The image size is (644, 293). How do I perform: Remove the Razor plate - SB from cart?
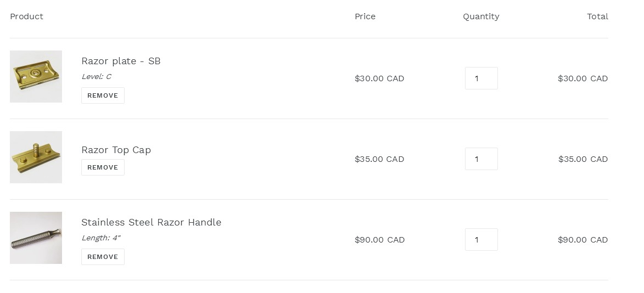103,95
